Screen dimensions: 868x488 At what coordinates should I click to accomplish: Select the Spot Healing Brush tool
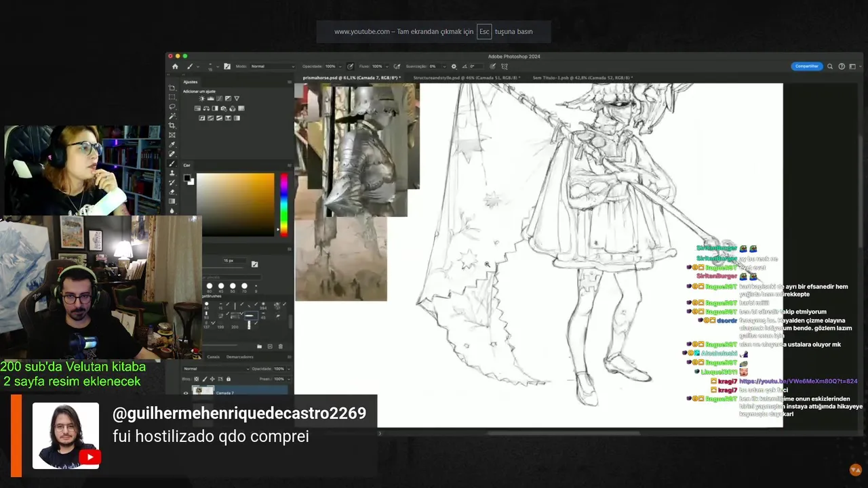(x=172, y=154)
